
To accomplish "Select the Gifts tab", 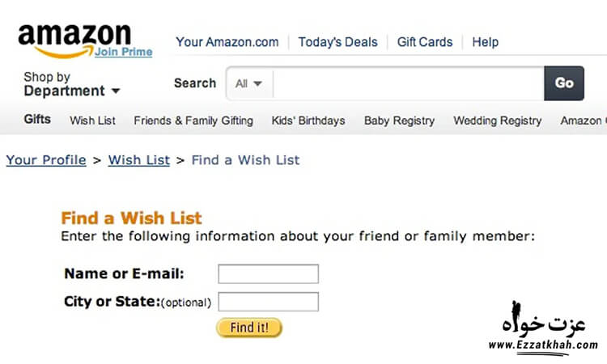I will (37, 120).
